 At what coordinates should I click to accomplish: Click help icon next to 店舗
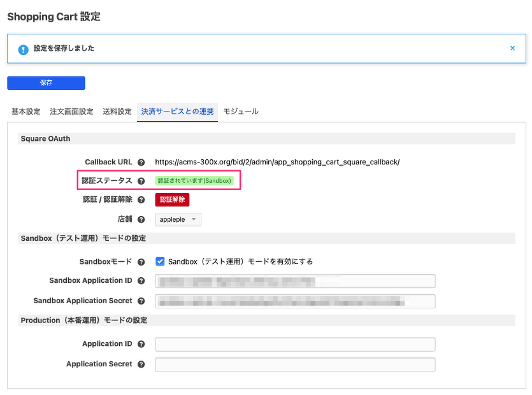point(141,219)
